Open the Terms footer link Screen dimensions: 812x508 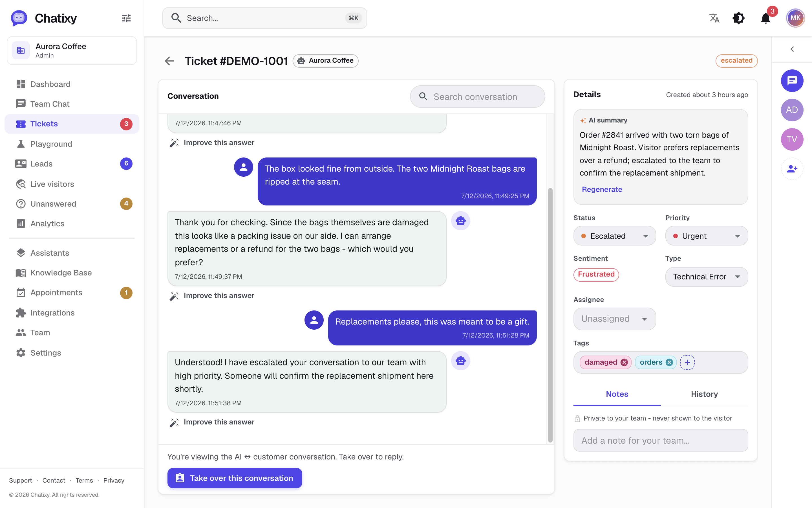coord(84,480)
